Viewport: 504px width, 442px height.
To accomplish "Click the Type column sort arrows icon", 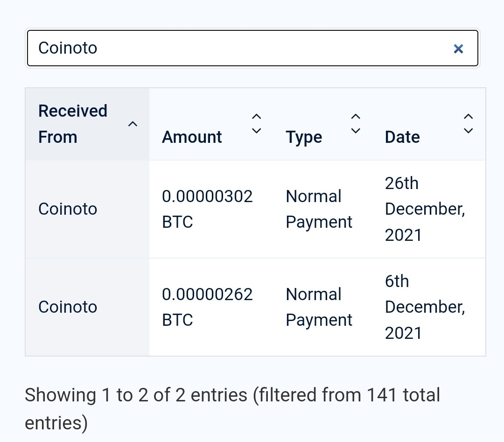I will [x=356, y=124].
